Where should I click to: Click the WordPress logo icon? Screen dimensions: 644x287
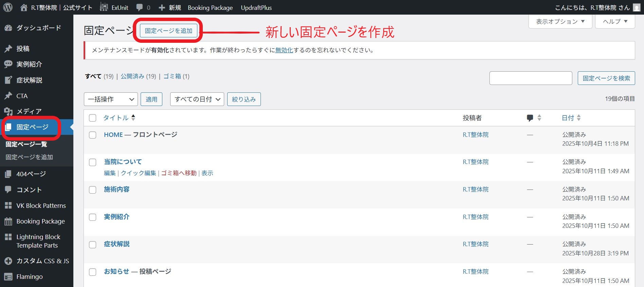point(8,7)
